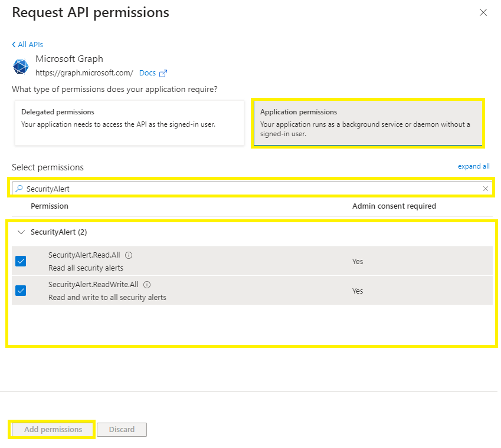Show info for SecurityAlert.Read.All
This screenshot has width=501, height=448.
point(129,255)
